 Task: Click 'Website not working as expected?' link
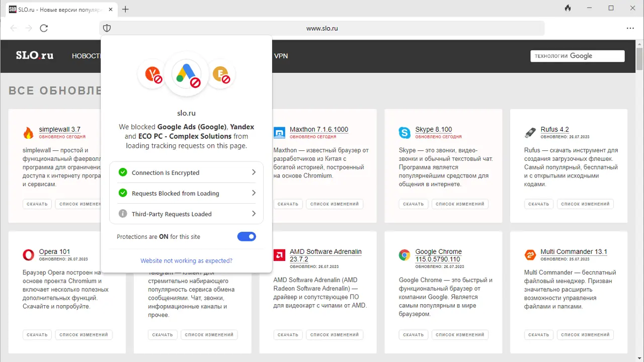(186, 261)
